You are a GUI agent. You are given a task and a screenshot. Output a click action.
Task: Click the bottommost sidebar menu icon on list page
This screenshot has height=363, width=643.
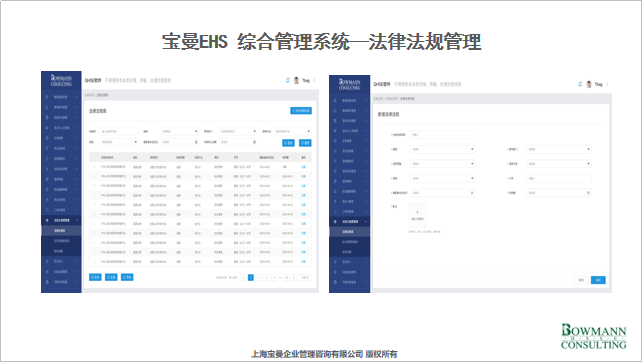tap(47, 282)
